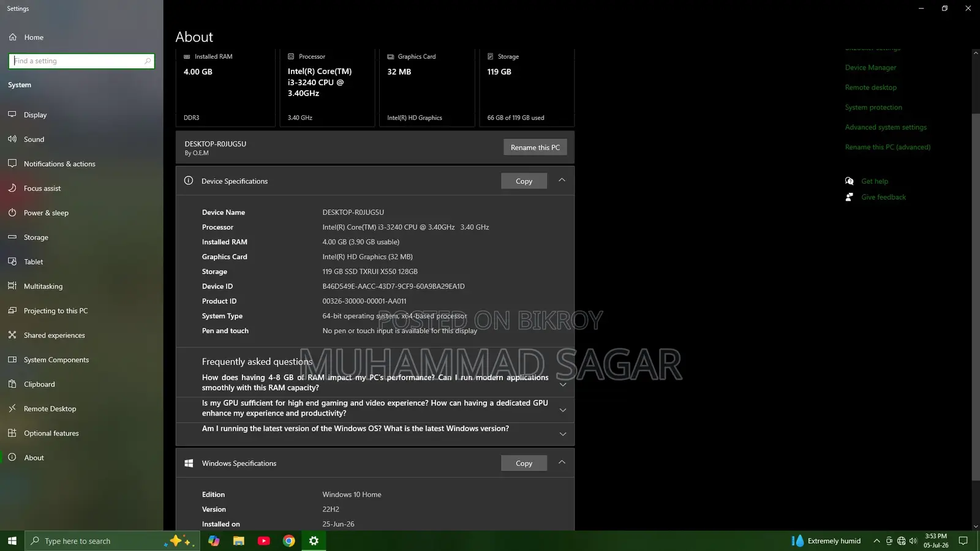Open Sound settings icon
The width and height of the screenshot is (980, 551).
click(x=12, y=139)
